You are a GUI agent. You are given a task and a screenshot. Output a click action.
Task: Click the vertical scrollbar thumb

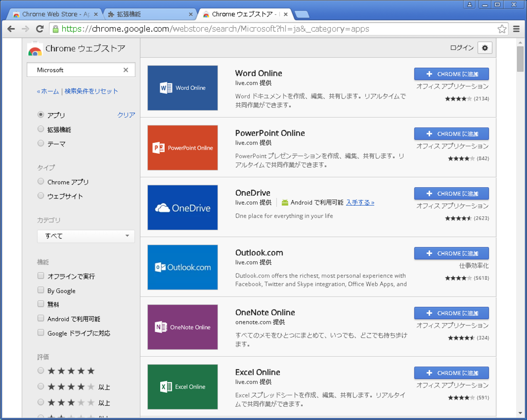coord(520,59)
